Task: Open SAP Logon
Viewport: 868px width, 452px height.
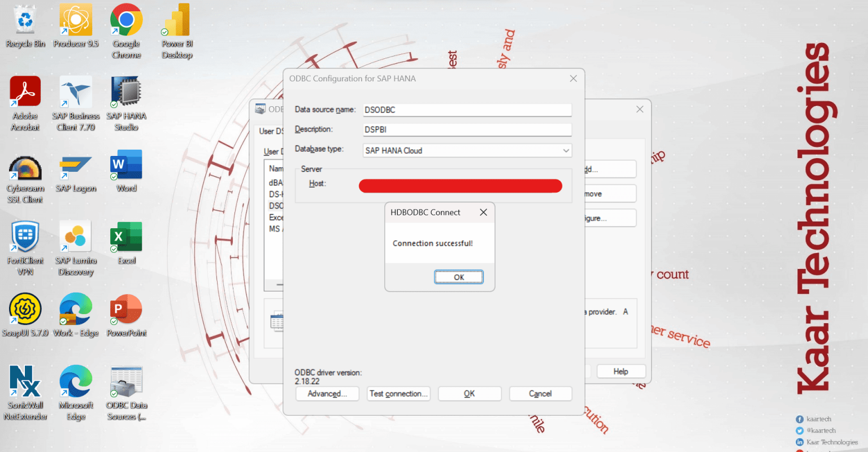Action: (x=75, y=164)
